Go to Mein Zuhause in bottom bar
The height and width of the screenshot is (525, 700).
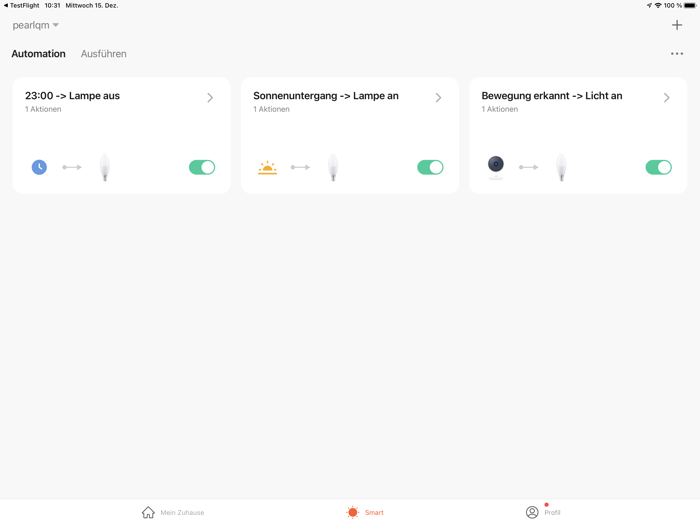[x=173, y=512]
